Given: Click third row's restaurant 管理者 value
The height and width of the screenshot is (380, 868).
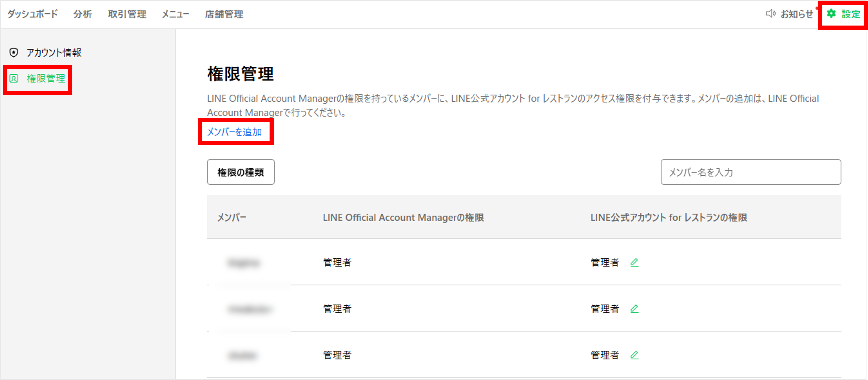Looking at the screenshot, I should pos(605,355).
